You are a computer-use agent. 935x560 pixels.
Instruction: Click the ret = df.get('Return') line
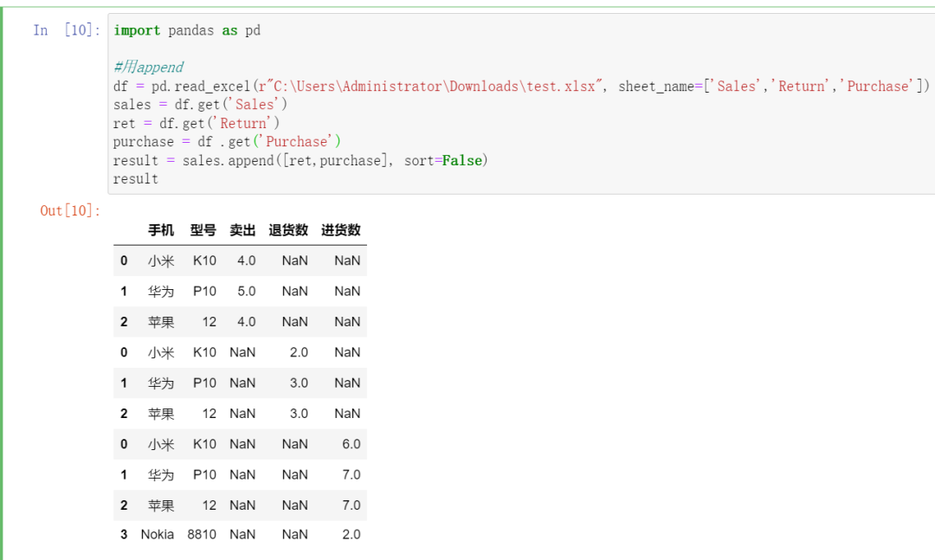[197, 123]
